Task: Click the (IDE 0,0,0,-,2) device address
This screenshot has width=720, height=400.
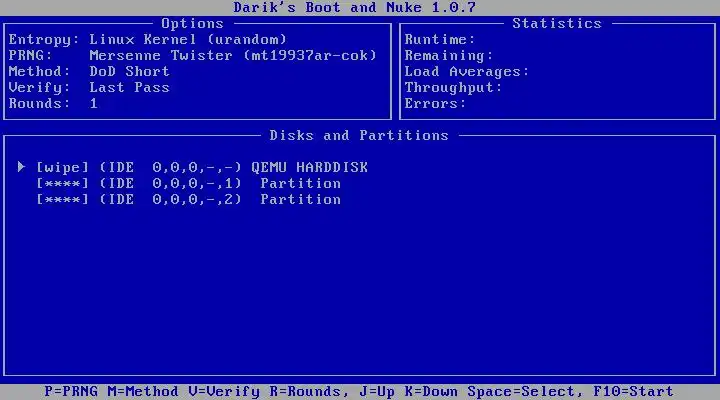Action: [x=170, y=200]
